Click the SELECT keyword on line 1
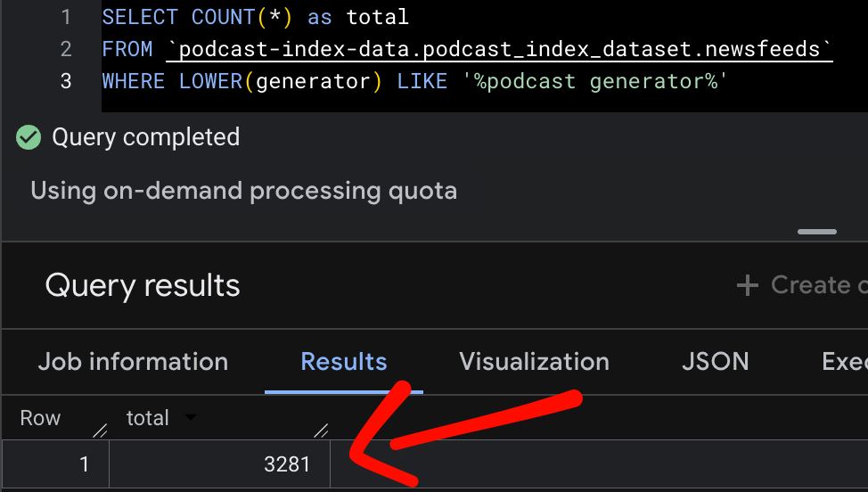868x492 pixels. click(140, 17)
